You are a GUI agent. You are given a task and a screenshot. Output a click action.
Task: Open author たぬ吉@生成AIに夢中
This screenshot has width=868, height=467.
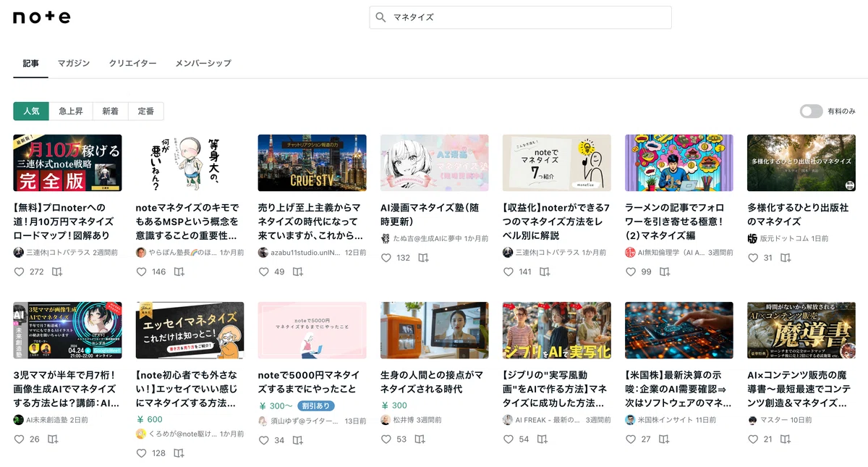pos(428,238)
